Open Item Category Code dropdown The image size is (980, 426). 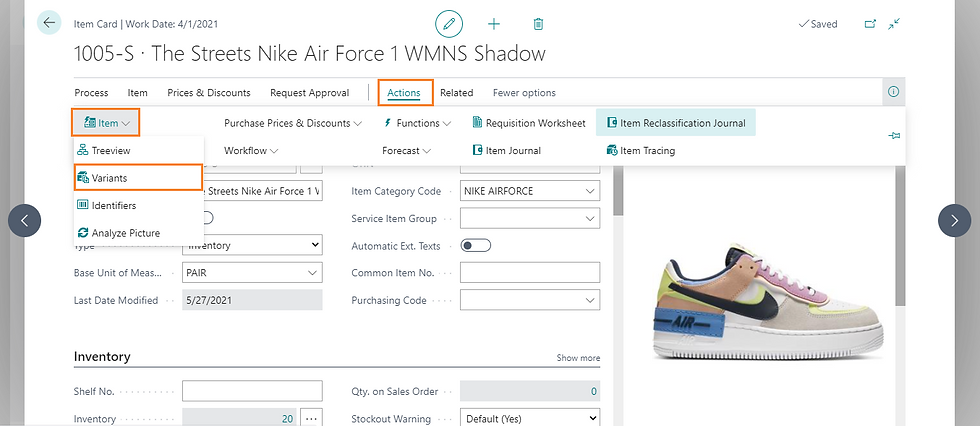coord(590,191)
